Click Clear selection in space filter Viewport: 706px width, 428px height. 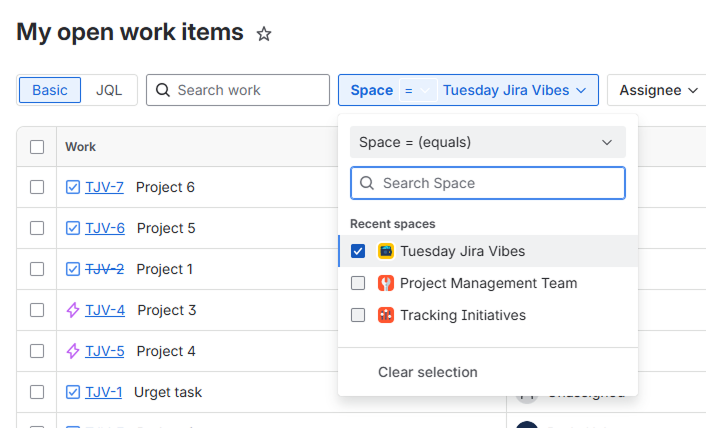click(427, 372)
